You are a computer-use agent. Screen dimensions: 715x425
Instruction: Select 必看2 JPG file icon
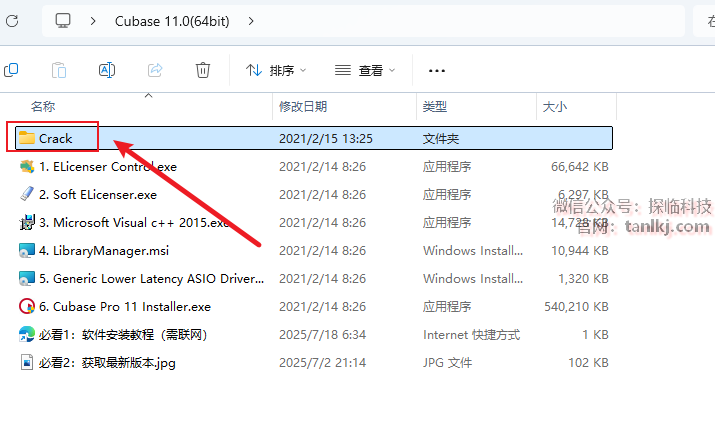click(26, 363)
